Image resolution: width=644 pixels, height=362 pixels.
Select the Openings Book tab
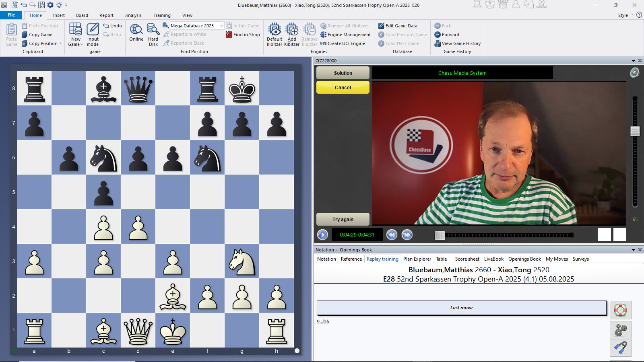tap(524, 259)
